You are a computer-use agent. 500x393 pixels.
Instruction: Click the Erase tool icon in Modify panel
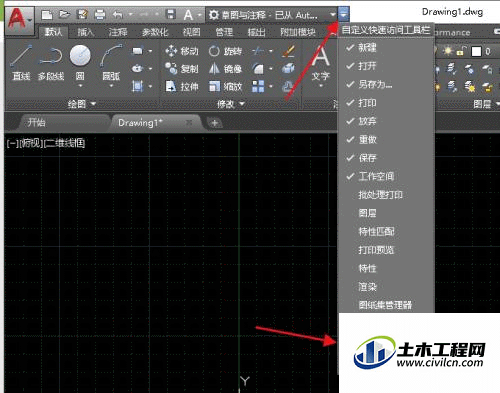coord(288,51)
